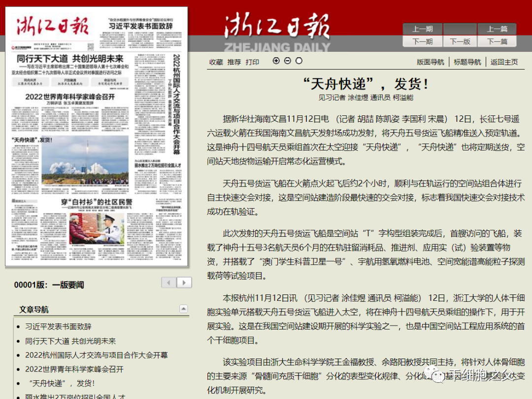This screenshot has height=399, width=532.
Task: Click the 上一篇 button
Action: (x=497, y=29)
